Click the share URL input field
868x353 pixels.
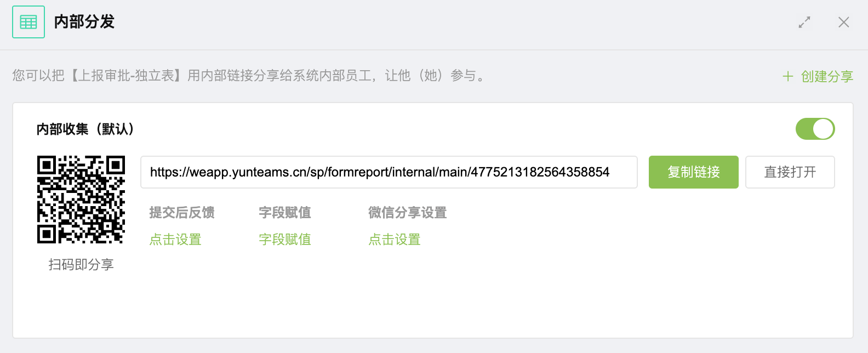(389, 172)
